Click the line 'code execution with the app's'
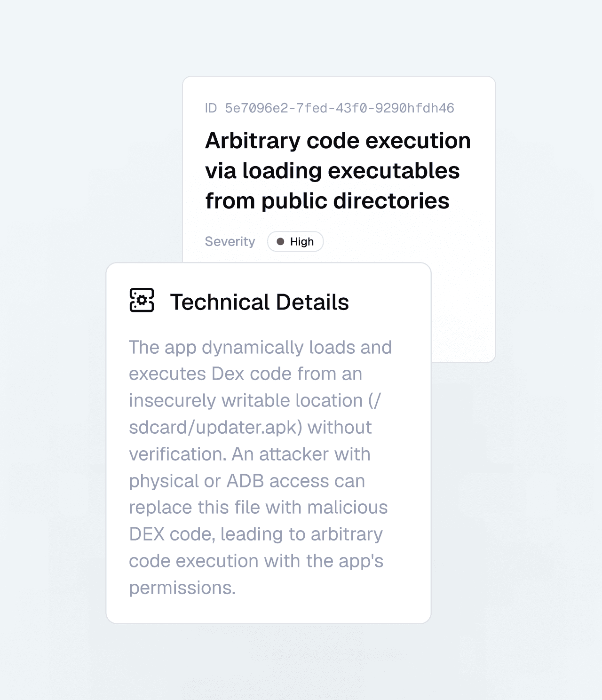 (x=256, y=561)
